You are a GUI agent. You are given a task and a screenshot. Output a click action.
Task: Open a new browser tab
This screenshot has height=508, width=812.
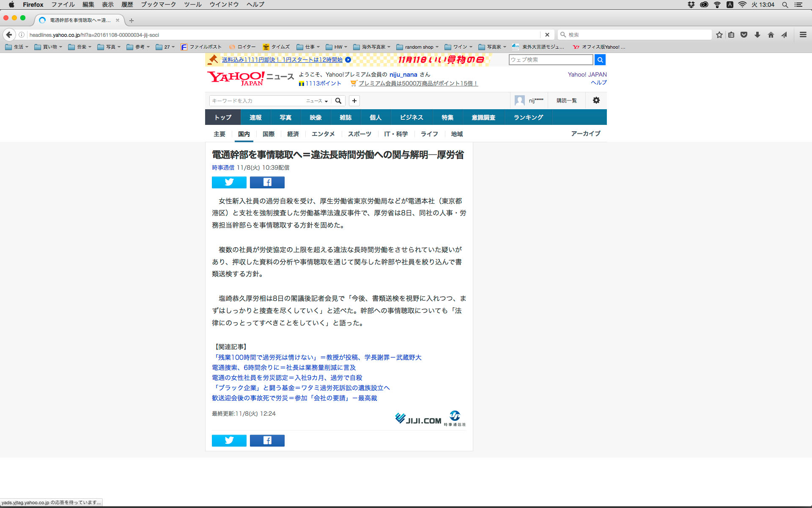point(132,20)
